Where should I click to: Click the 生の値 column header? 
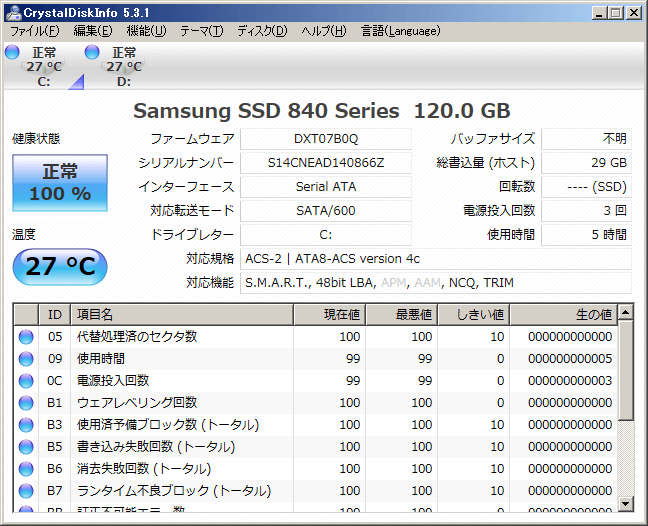click(x=564, y=315)
